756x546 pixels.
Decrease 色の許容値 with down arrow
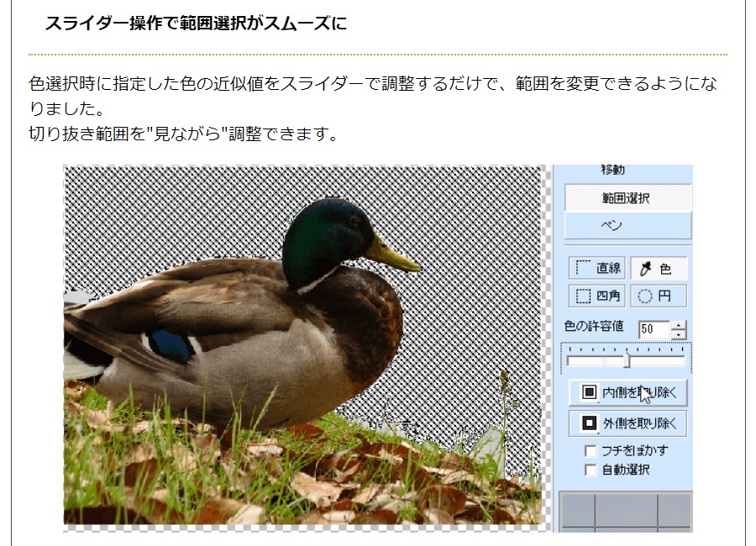[x=679, y=334]
